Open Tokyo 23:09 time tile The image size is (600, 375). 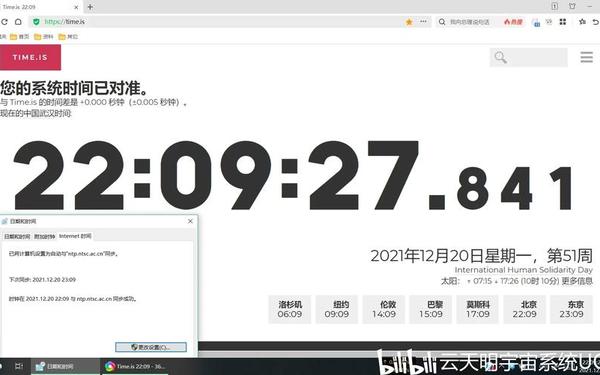point(571,309)
